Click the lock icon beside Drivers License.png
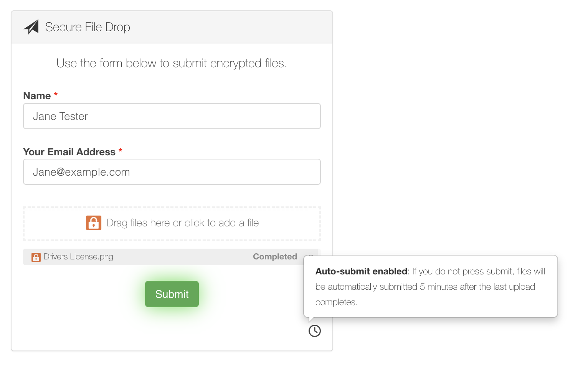The width and height of the screenshot is (588, 382). [x=36, y=257]
